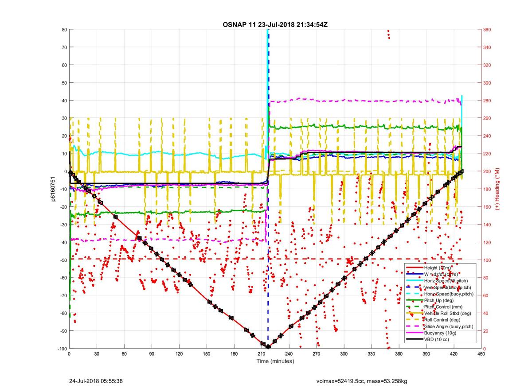Select the time-axis tick label "210"
This screenshot has width=532, height=392.
pyautogui.click(x=262, y=354)
